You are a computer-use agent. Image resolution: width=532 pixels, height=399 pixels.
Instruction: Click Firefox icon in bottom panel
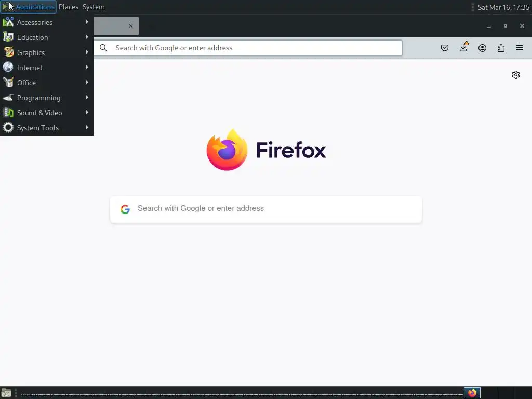click(472, 393)
